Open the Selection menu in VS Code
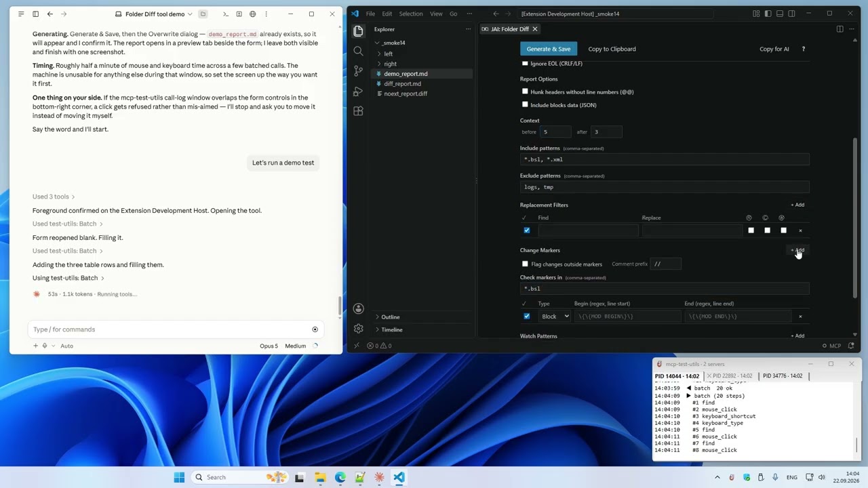This screenshot has width=868, height=488. click(x=410, y=14)
